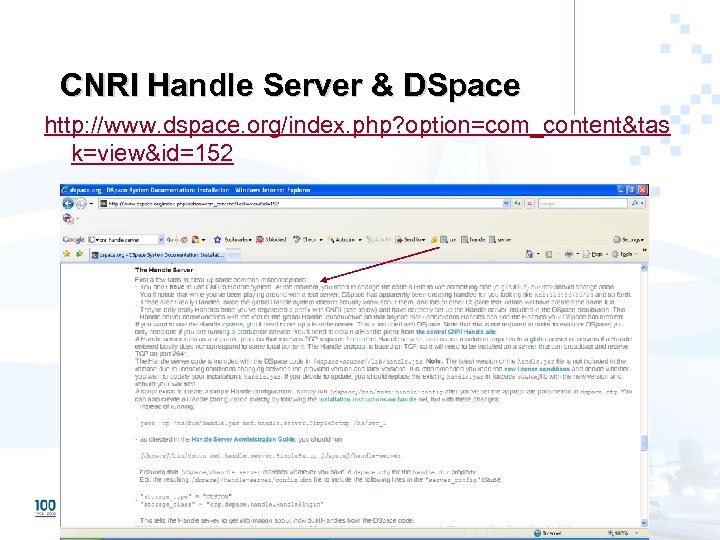Expand the address bar URL history dropdown
The height and width of the screenshot is (540, 720).
506,203
